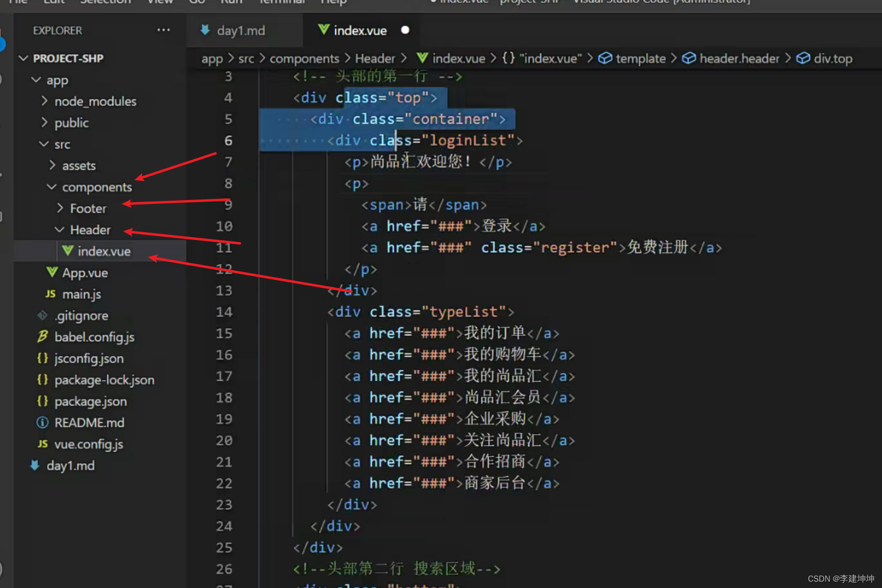Screen dimensions: 882x588
Task: Click the Babel icon for babel.config.js
Action: 43,336
